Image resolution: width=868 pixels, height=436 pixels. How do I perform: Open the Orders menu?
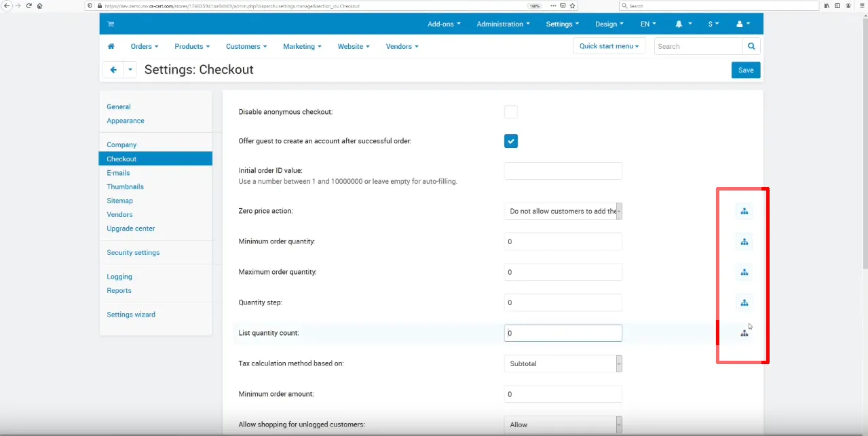(145, 46)
